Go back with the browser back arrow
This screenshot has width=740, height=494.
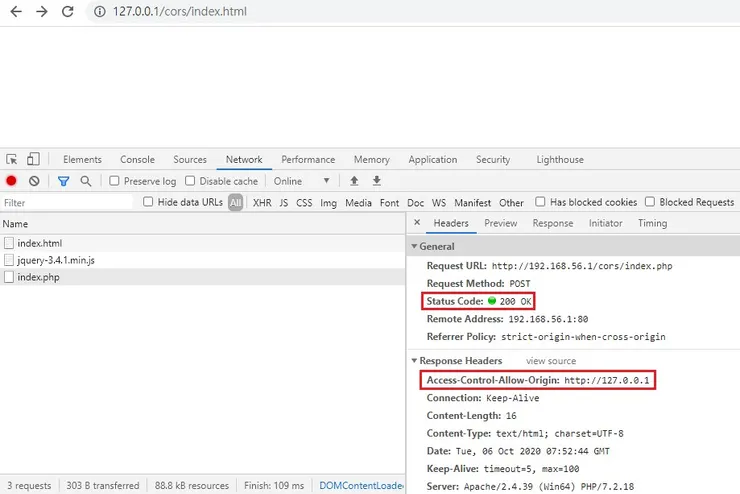click(x=16, y=11)
